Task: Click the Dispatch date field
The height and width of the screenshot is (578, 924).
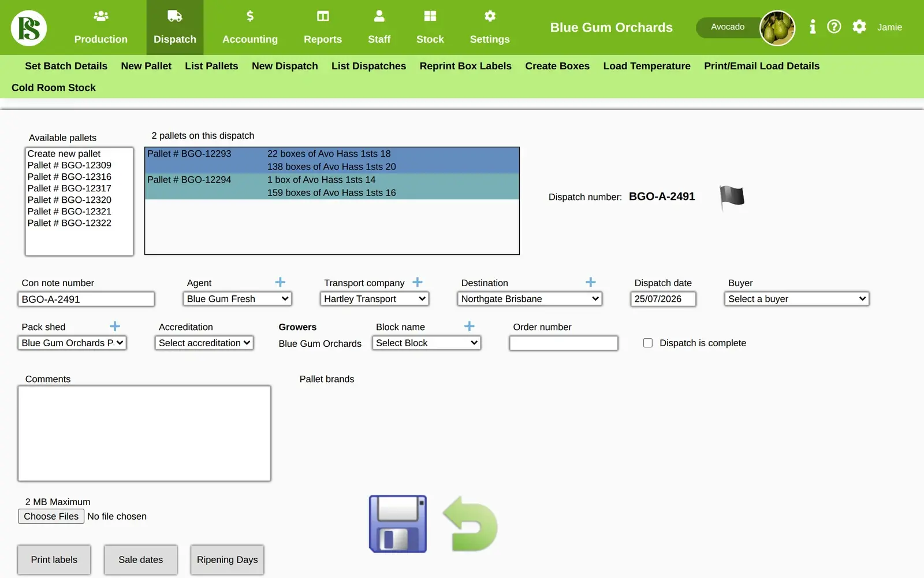Action: pos(663,299)
